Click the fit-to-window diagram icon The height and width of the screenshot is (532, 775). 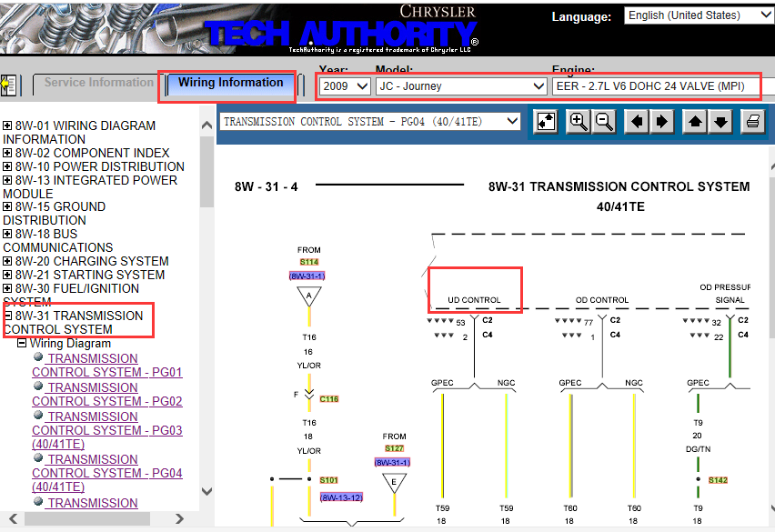click(x=546, y=122)
